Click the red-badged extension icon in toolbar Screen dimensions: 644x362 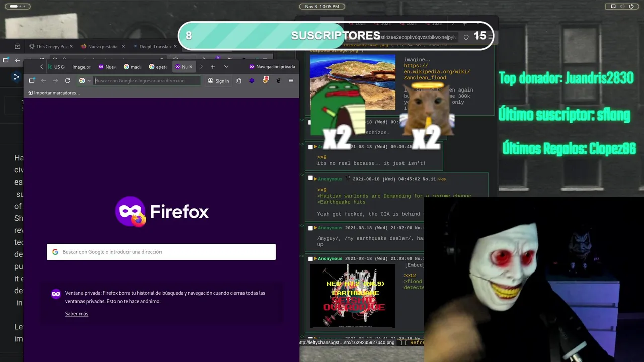[x=266, y=80]
